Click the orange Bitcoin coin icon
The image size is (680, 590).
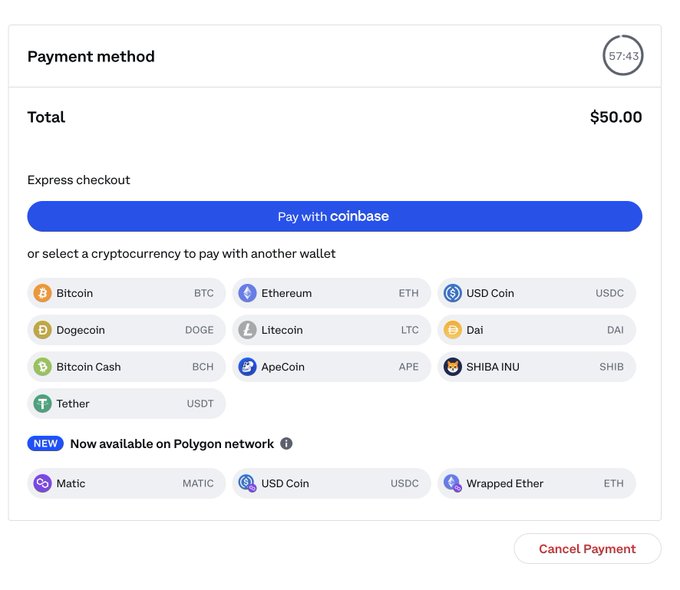(42, 293)
